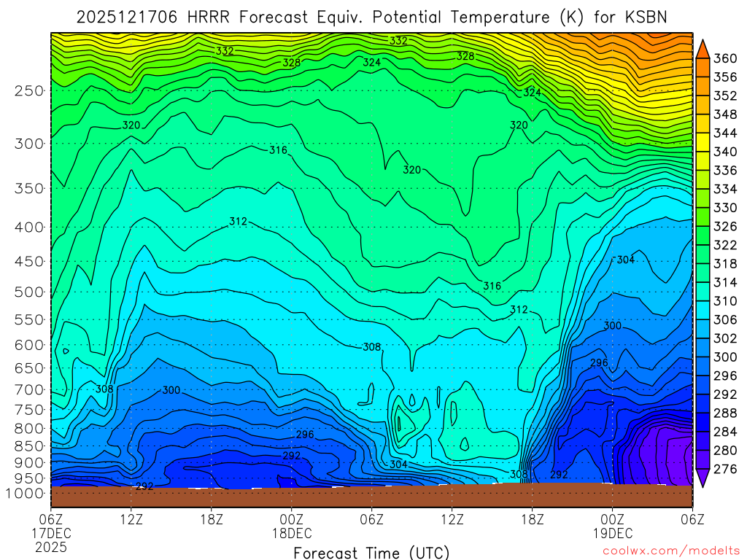
Task: Click the 310 colorbar value
Action: click(725, 301)
